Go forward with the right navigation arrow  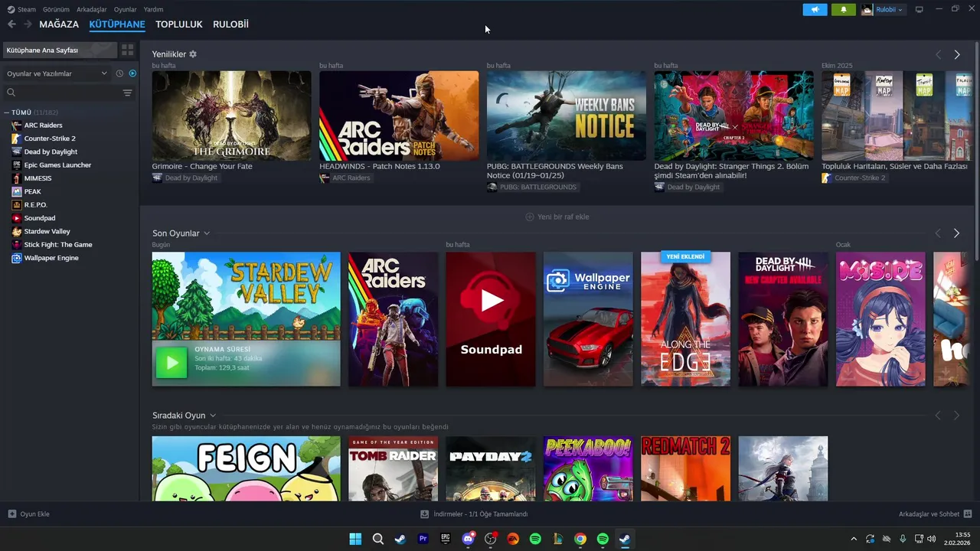point(28,24)
